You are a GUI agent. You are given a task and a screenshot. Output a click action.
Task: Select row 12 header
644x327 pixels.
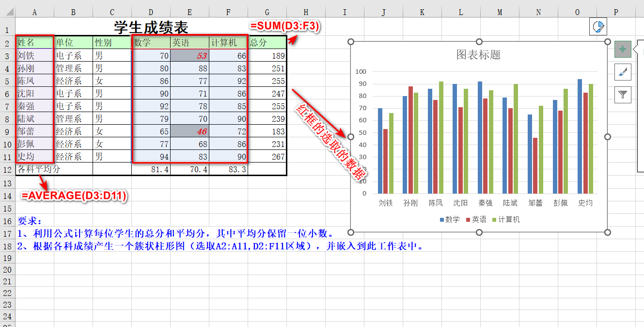click(7, 169)
